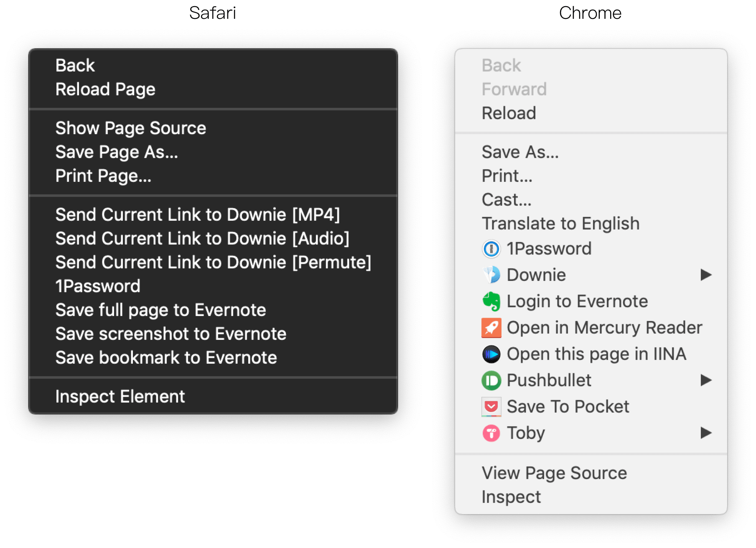Expand the Toby submenu arrow
Viewport: 756px width, 548px height.
(x=706, y=433)
